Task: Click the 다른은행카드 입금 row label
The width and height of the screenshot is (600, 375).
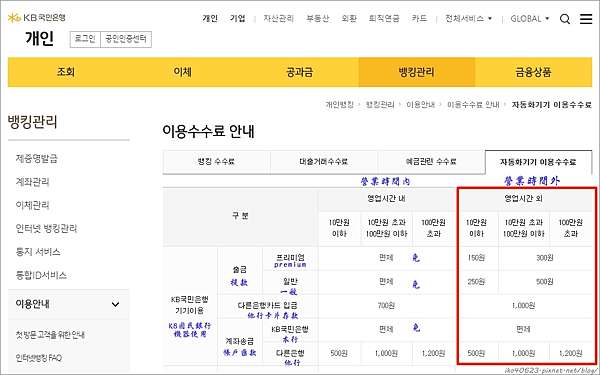Action: click(267, 305)
